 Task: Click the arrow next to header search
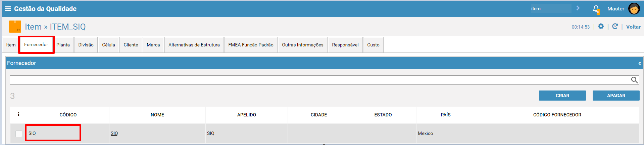[x=578, y=8]
